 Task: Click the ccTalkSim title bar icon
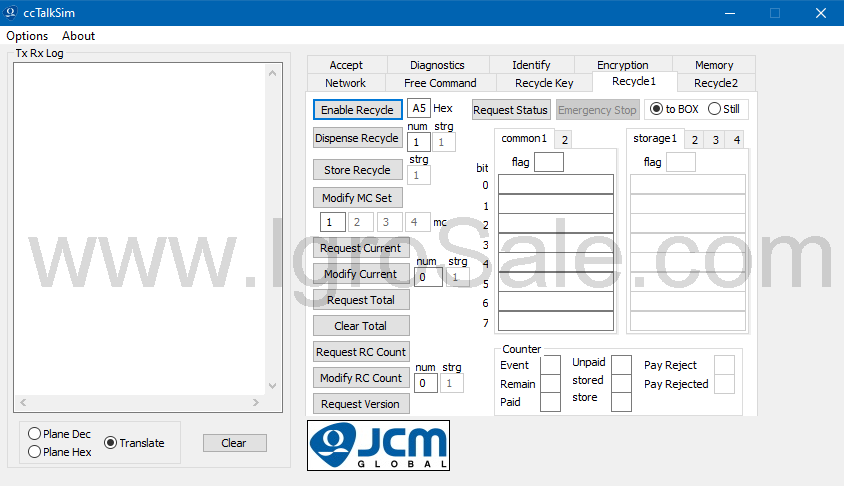click(11, 13)
